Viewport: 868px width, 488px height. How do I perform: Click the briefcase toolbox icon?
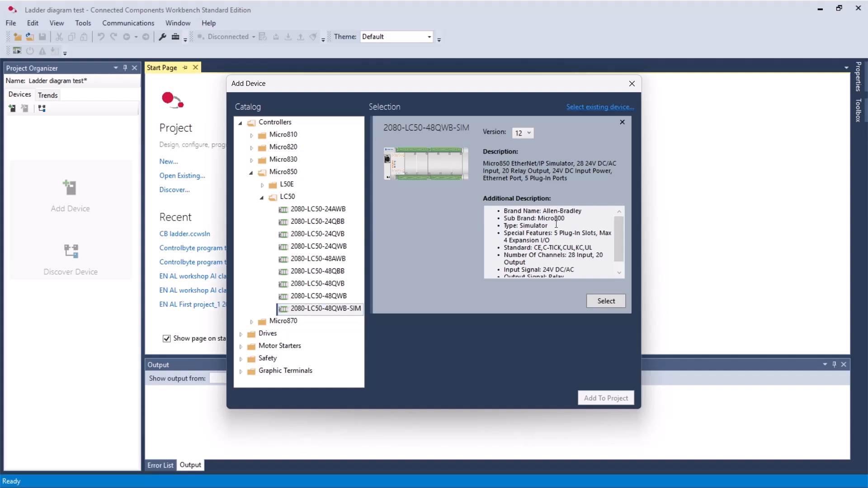(175, 37)
